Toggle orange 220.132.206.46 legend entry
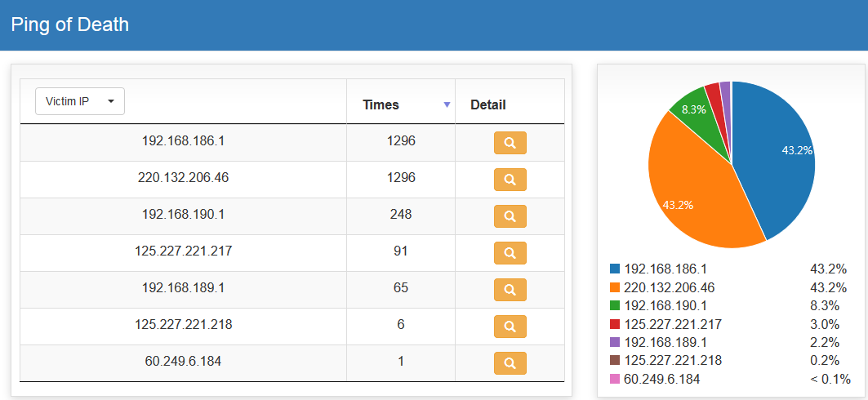 tap(669, 287)
